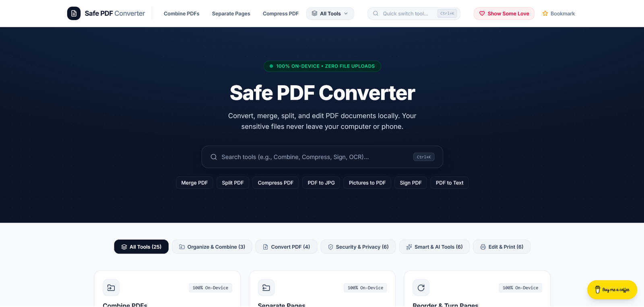Click the 100% ON-DEVICE zero uploads badge

pos(322,66)
